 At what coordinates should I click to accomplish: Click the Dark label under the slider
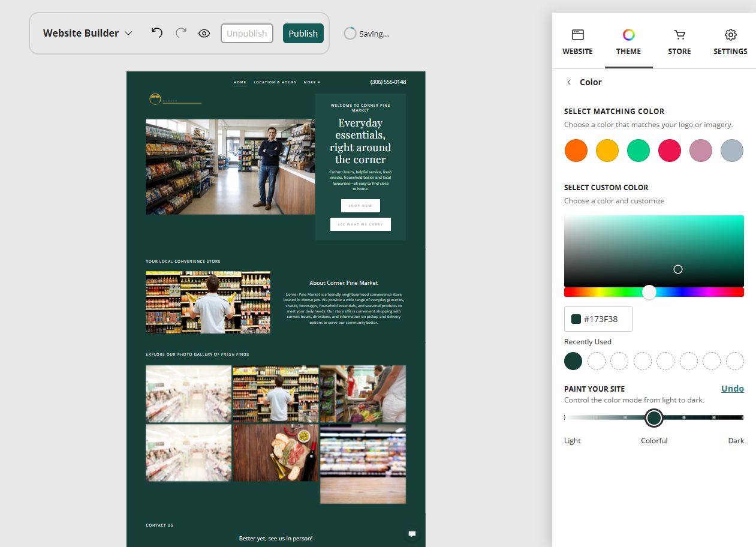736,441
